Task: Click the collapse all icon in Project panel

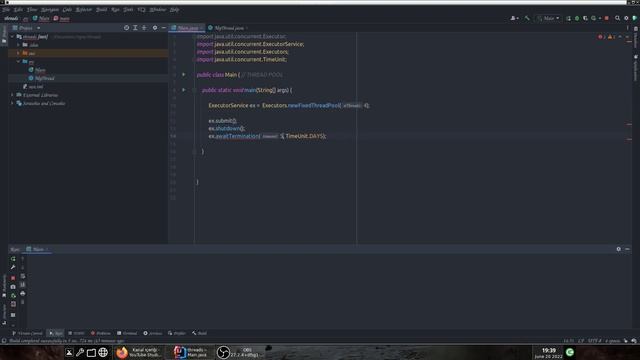Action: (x=144, y=28)
